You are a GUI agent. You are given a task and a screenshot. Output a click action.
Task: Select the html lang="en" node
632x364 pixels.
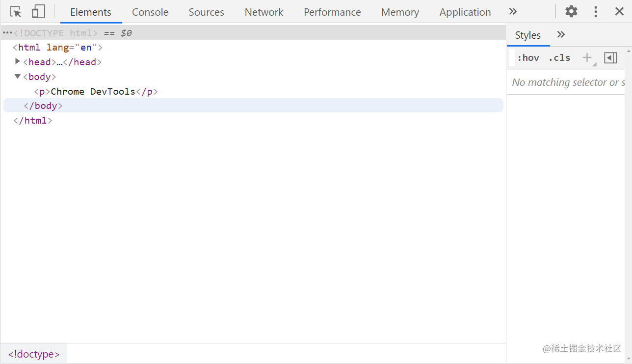point(57,48)
